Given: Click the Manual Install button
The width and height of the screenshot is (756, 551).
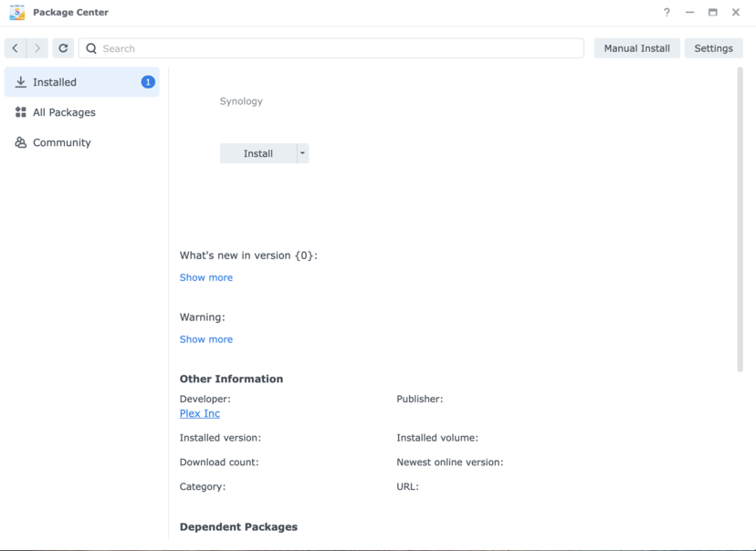Looking at the screenshot, I should point(636,48).
